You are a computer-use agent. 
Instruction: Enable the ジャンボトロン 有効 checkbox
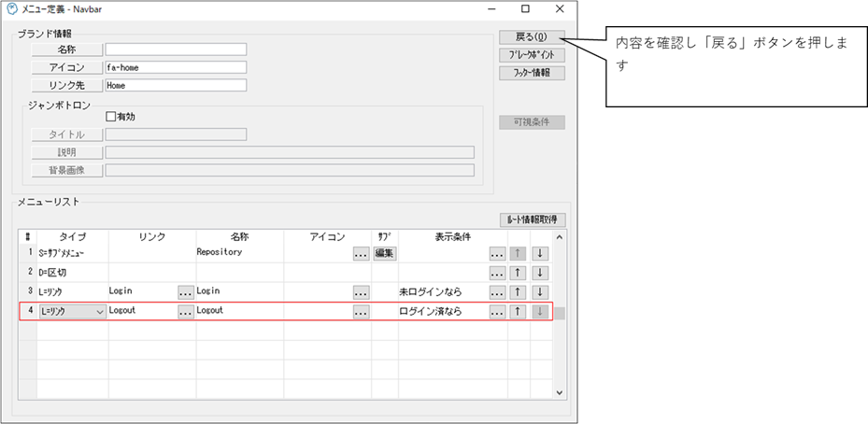(x=112, y=117)
